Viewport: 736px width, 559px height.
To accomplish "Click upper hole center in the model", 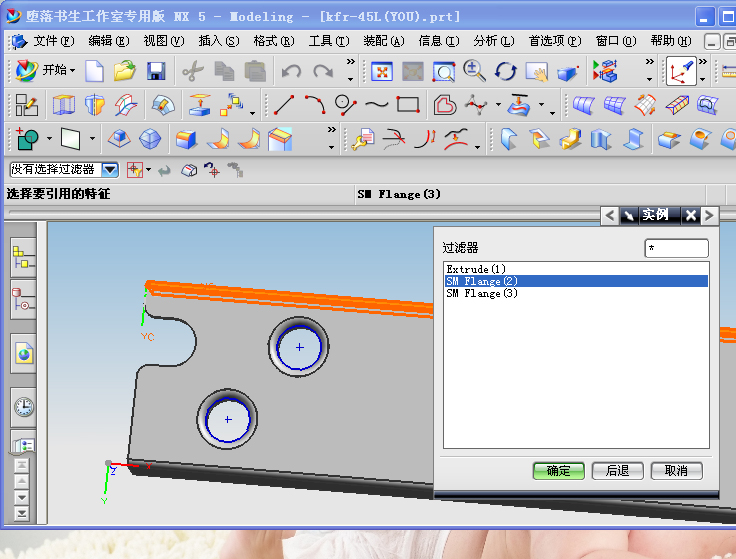I will point(299,347).
